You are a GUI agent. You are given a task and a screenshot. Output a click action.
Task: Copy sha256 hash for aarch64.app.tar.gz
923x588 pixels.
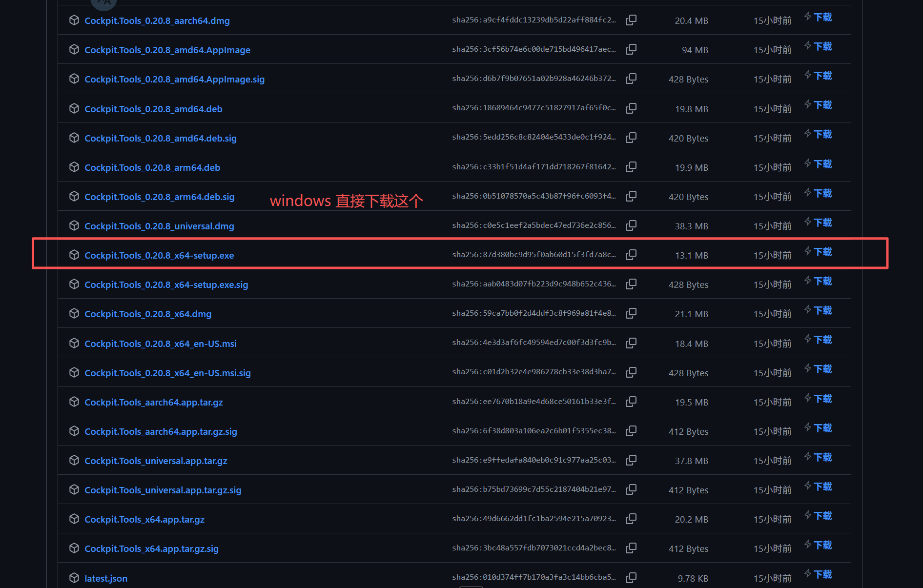tap(631, 402)
